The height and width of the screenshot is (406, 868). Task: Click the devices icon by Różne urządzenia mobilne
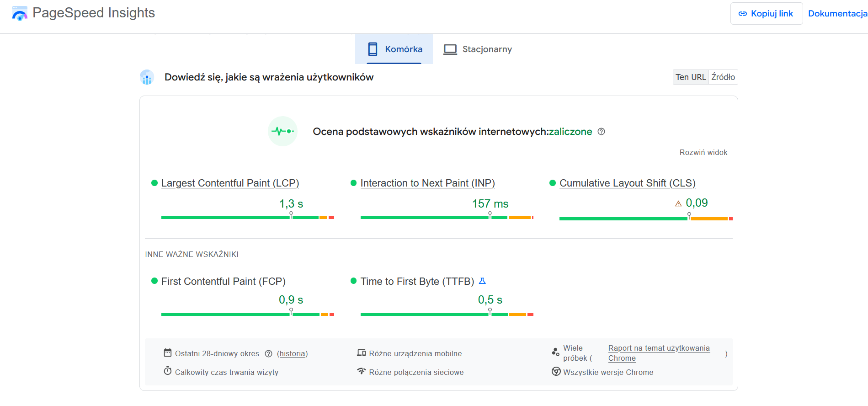pos(362,353)
